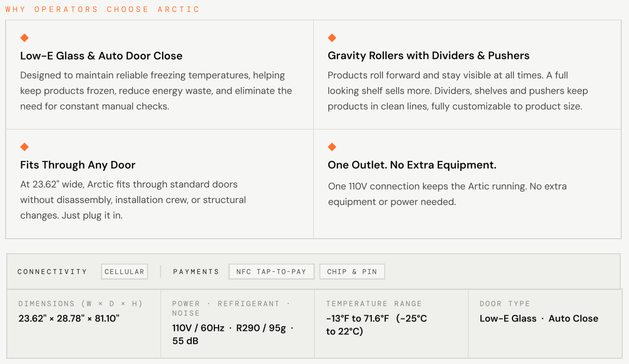Click the Gravity Rollers with Dividers & Pushers heading

pos(429,56)
